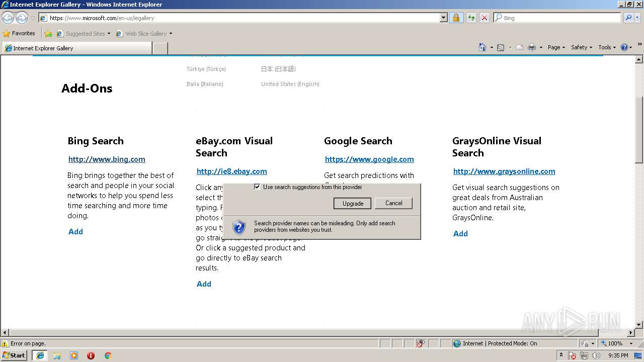Open the Home button dropdown arrow
Screen dimensions: 644x362
click(491, 47)
